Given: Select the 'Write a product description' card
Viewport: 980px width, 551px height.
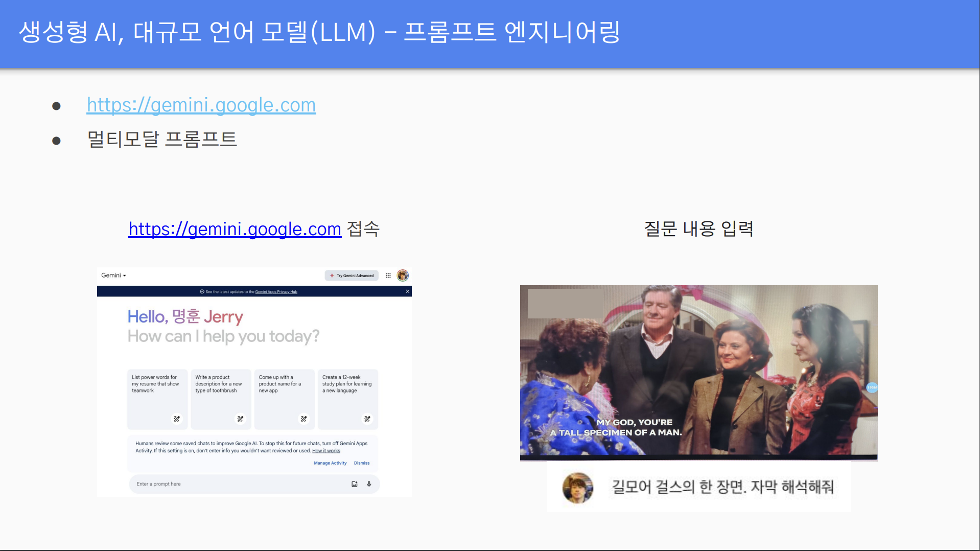Looking at the screenshot, I should pos(221,399).
